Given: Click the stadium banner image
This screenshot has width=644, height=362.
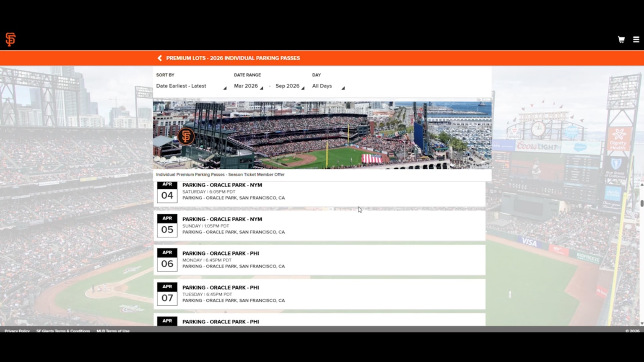Looking at the screenshot, I should tap(322, 135).
